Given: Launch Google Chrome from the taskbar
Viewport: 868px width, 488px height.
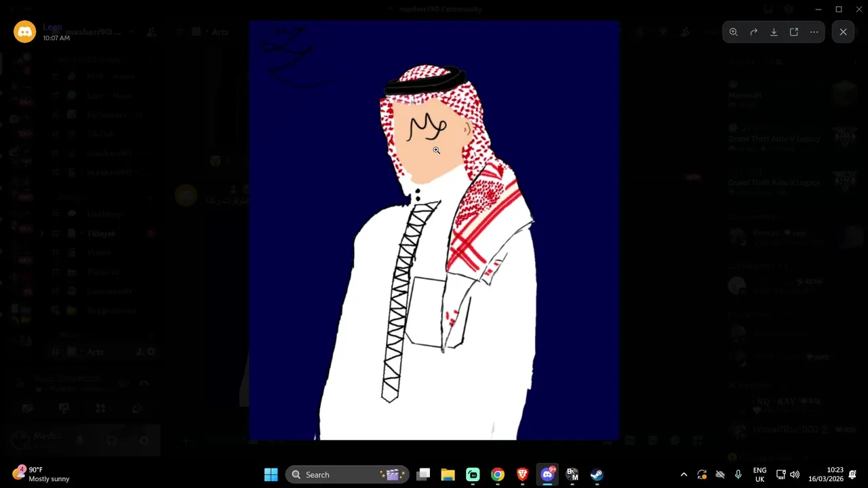Looking at the screenshot, I should [498, 474].
